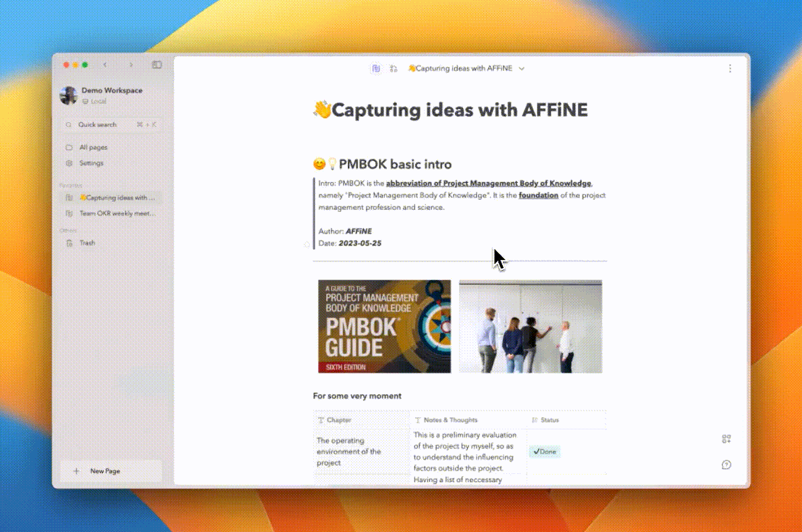Click the For some very moment text
This screenshot has width=802, height=532.
(x=357, y=396)
